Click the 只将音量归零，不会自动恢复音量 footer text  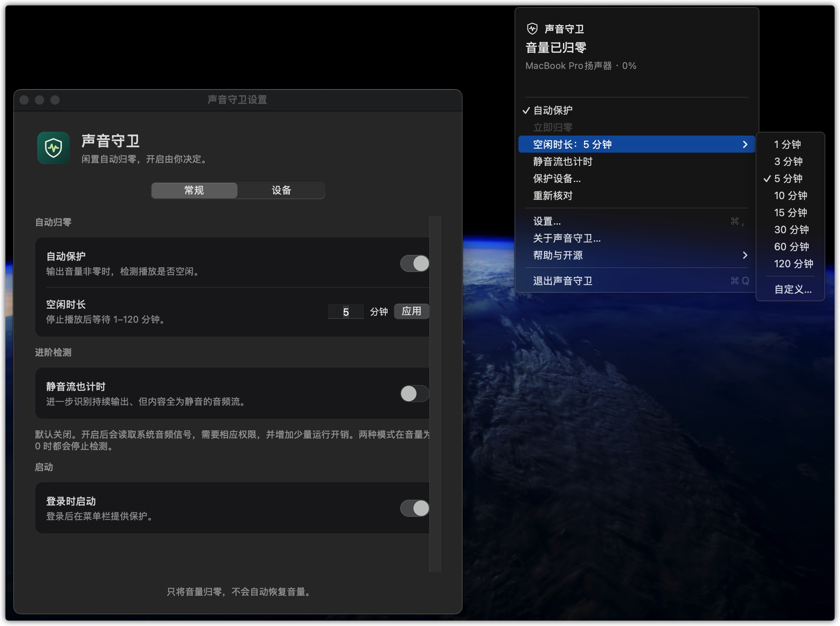point(238,592)
